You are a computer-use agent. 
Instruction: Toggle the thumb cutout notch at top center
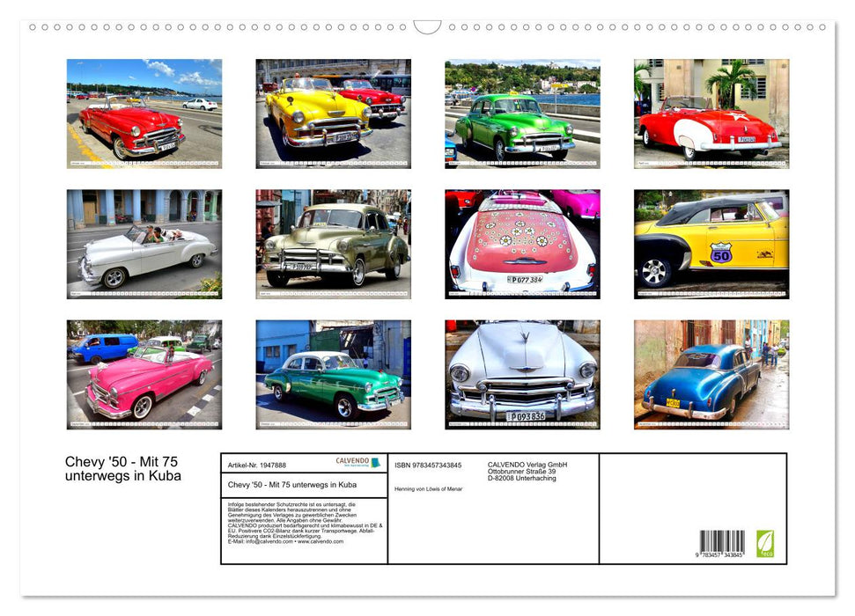coord(427,27)
